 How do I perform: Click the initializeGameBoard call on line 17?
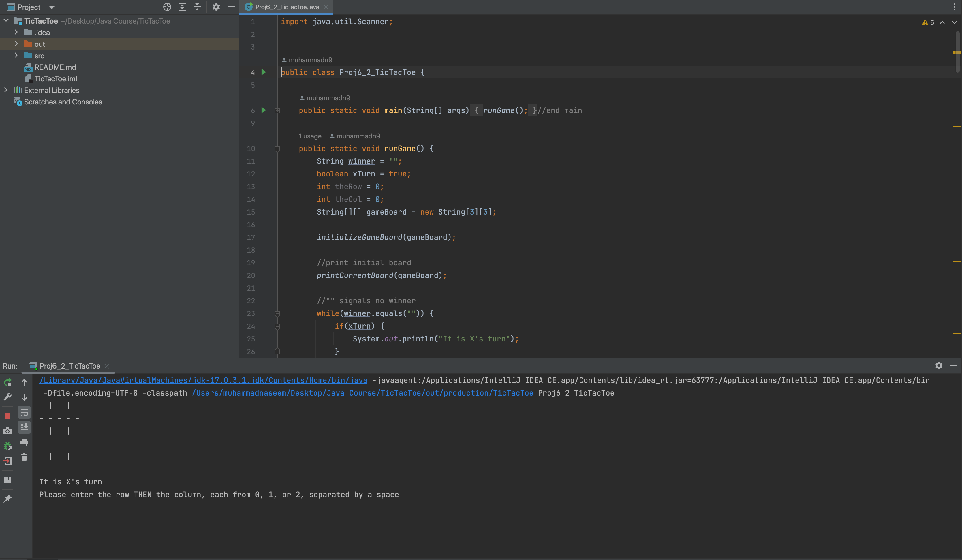pyautogui.click(x=359, y=237)
